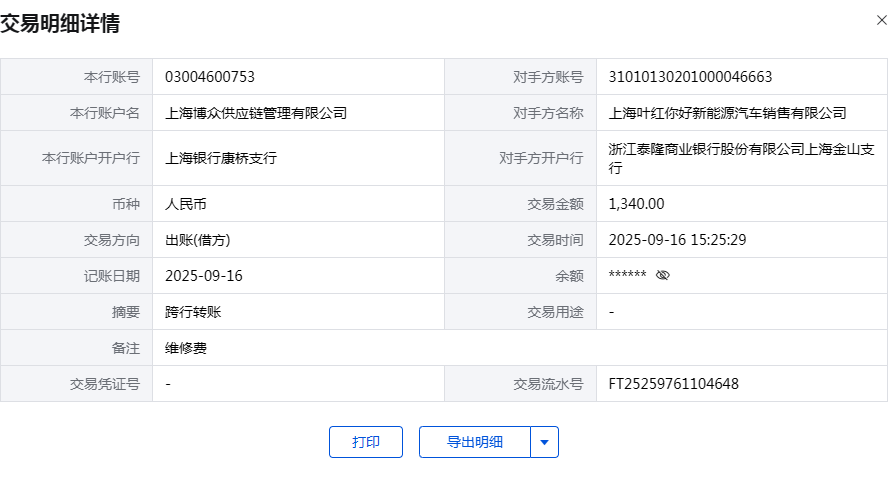Click the 打印 button

click(365, 442)
